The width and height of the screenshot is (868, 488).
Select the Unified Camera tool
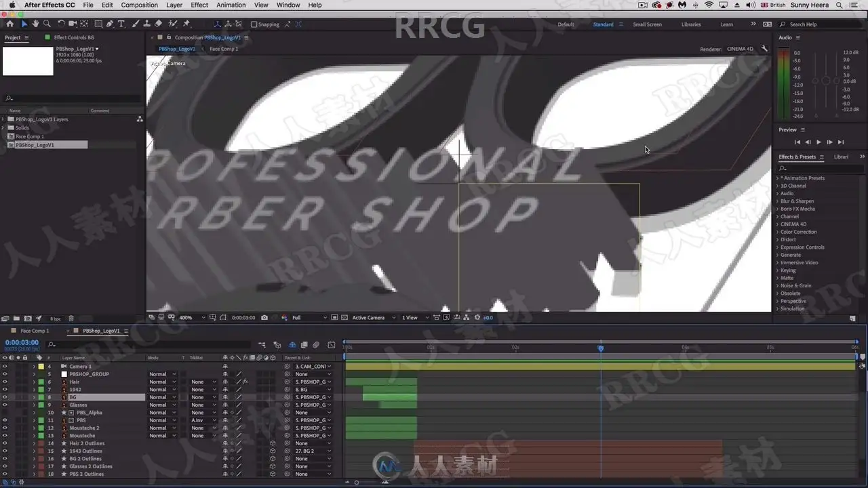coord(73,24)
